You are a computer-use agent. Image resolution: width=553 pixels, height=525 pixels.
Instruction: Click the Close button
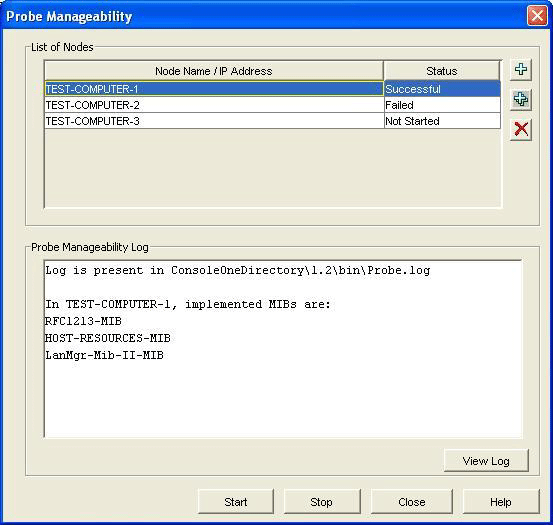click(x=412, y=502)
